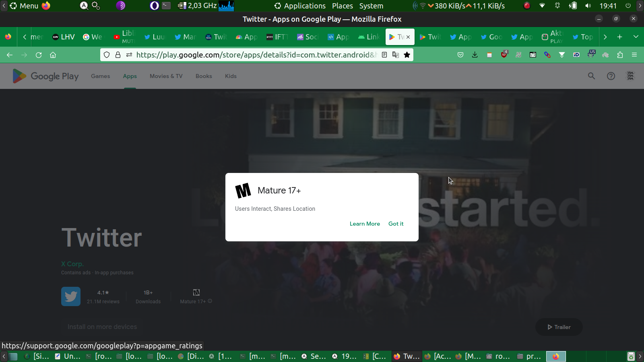
Task: Switch to the YouTube Libl tab
Action: (x=124, y=37)
